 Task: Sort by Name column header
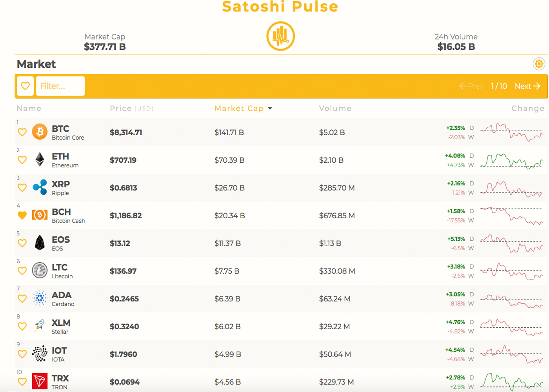(29, 109)
